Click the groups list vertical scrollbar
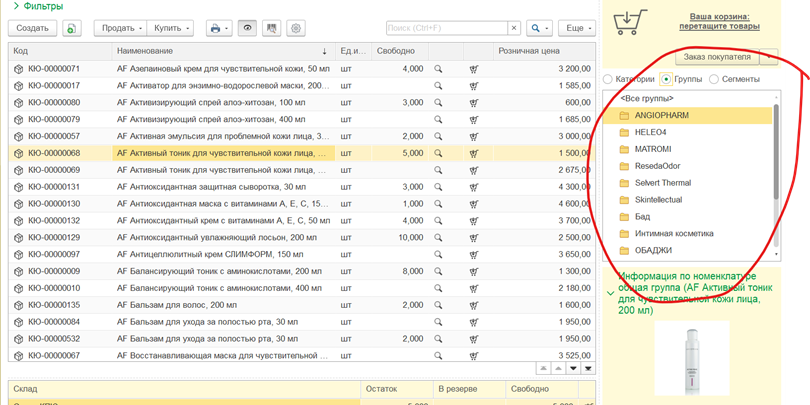This screenshot has width=810, height=405. [x=776, y=151]
